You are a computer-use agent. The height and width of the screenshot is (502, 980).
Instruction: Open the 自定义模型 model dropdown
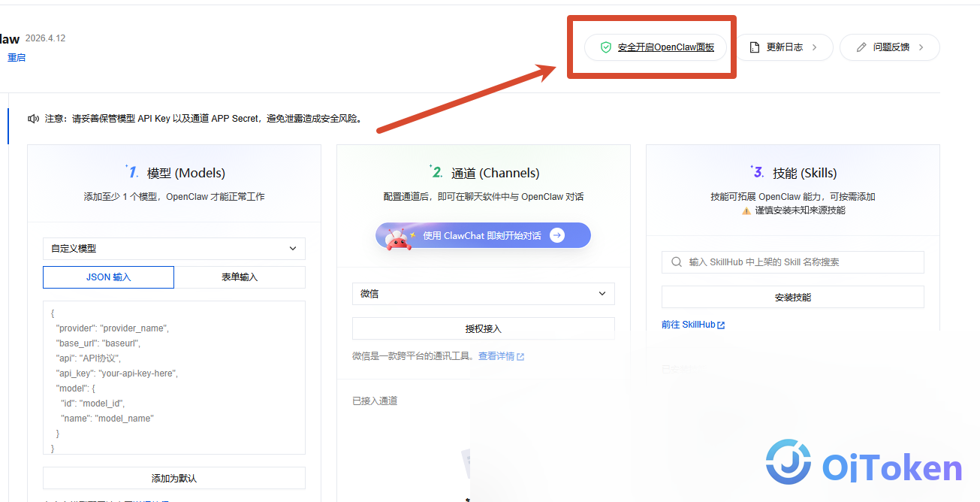click(174, 249)
